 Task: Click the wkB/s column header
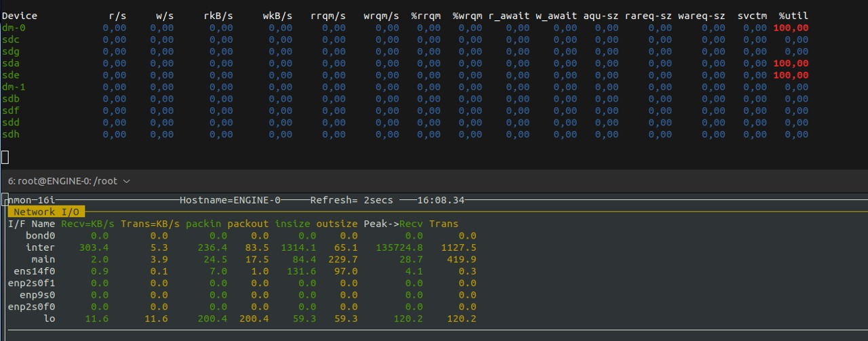[277, 16]
